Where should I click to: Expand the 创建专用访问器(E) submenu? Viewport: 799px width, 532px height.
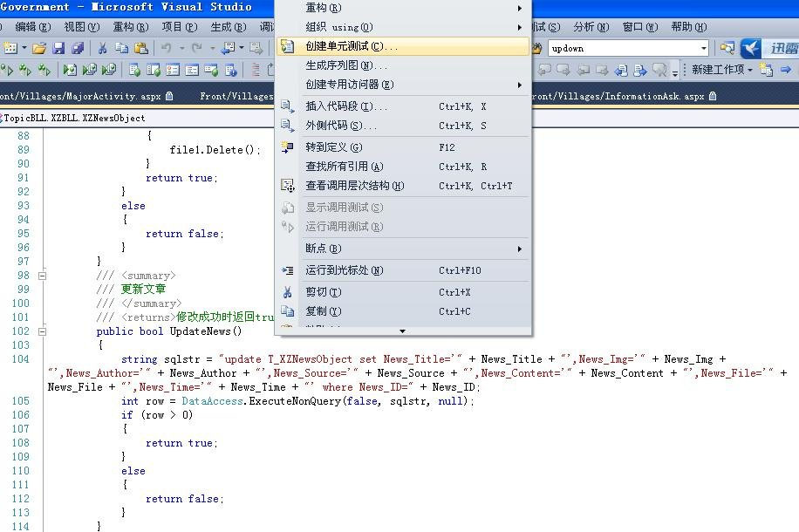tap(403, 85)
